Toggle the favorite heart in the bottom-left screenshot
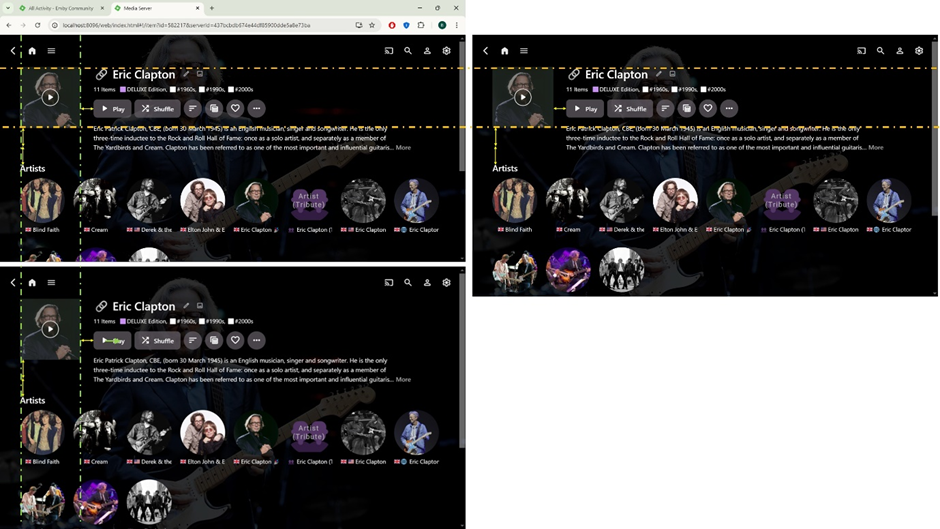 click(235, 340)
